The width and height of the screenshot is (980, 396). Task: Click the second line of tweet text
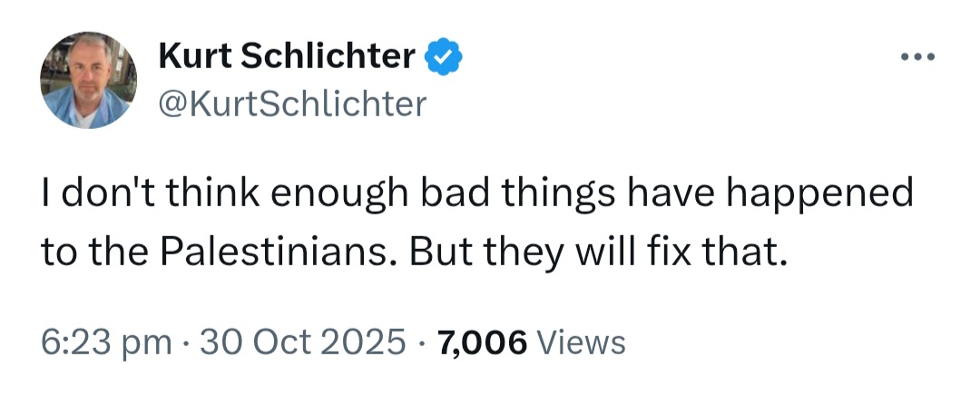tap(410, 249)
